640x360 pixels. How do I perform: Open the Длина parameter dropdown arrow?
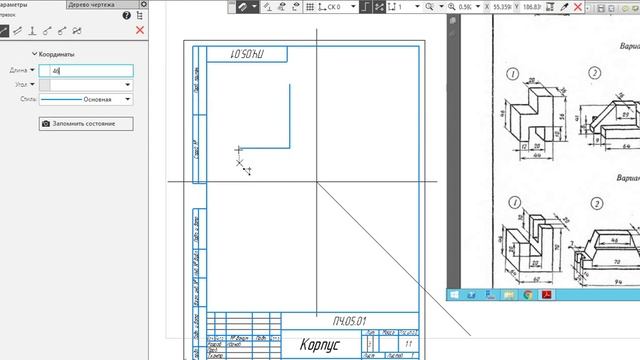32,70
